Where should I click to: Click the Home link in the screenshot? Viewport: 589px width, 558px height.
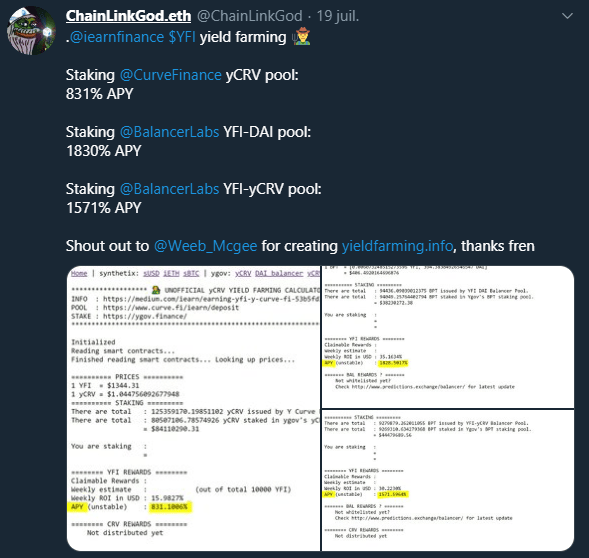click(x=79, y=274)
